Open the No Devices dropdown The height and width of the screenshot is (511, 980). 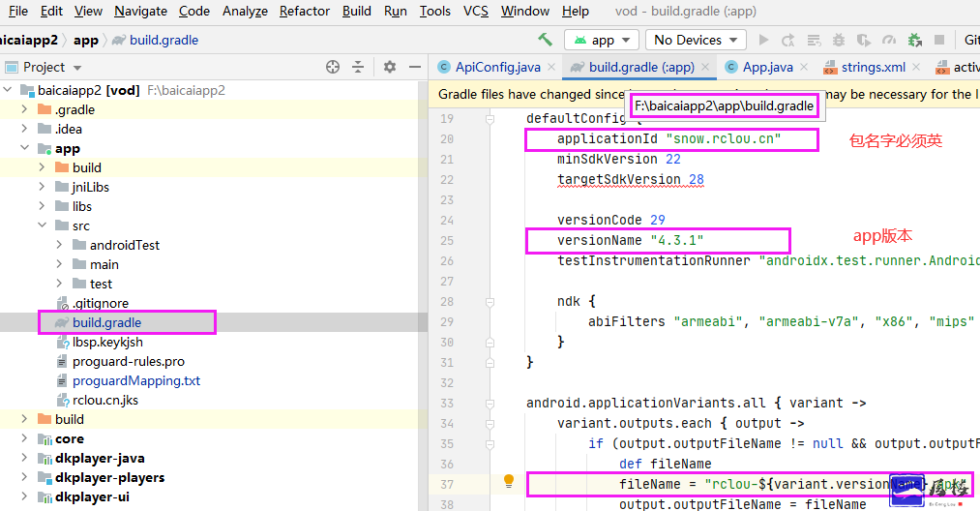(696, 40)
